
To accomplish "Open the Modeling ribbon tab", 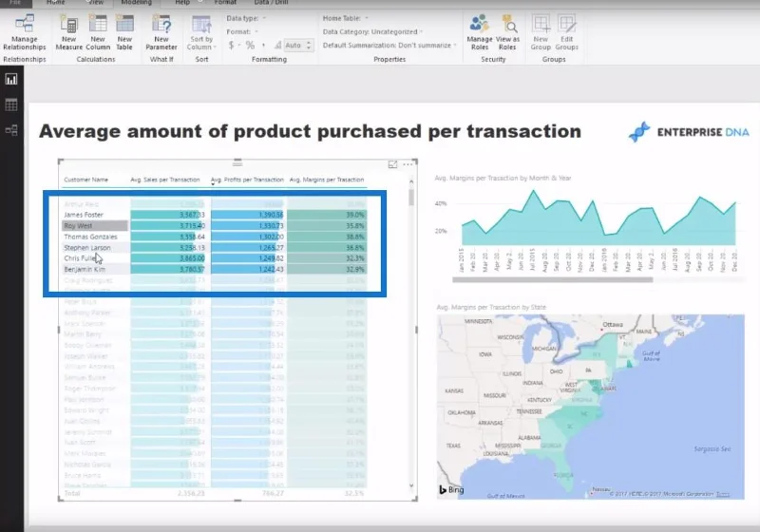I will (136, 3).
